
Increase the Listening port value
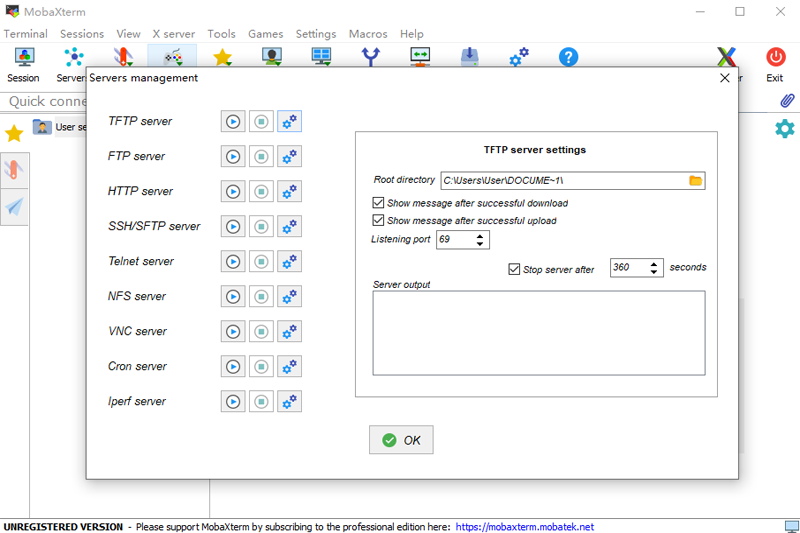[481, 236]
